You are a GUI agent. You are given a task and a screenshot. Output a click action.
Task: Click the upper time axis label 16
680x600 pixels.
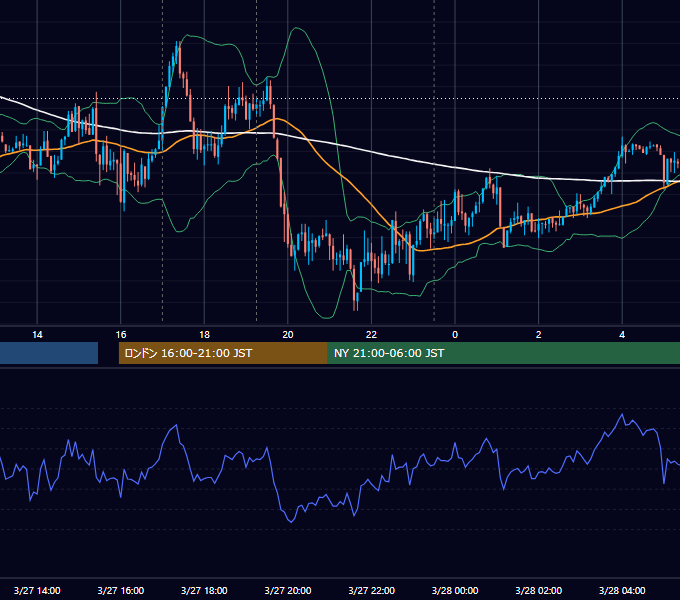click(121, 335)
